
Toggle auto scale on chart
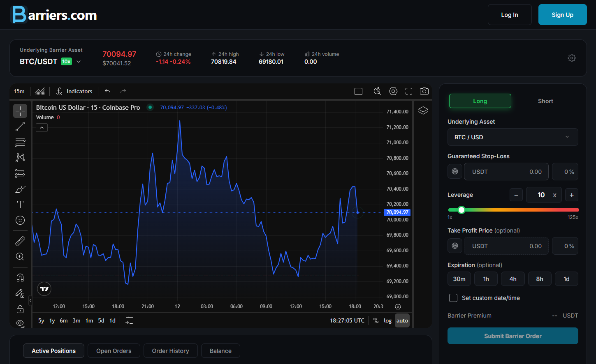coord(402,320)
